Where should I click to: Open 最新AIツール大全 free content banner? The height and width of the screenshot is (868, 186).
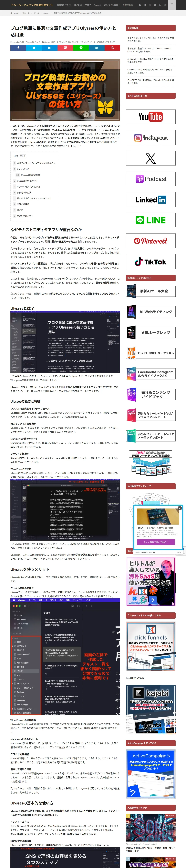151,291
